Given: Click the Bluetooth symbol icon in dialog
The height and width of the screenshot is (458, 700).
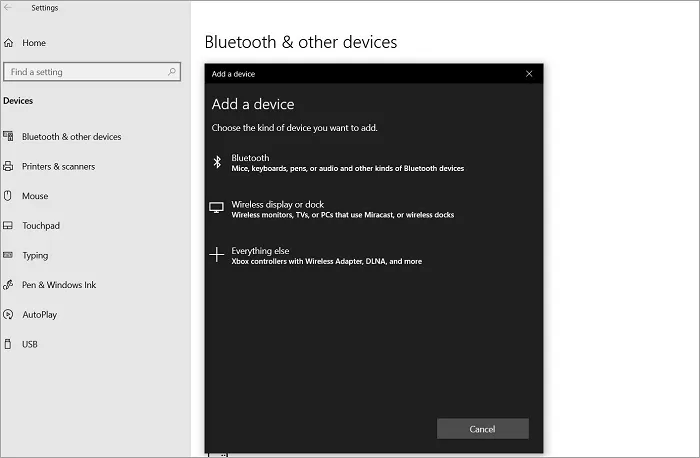Looking at the screenshot, I should pos(217,162).
